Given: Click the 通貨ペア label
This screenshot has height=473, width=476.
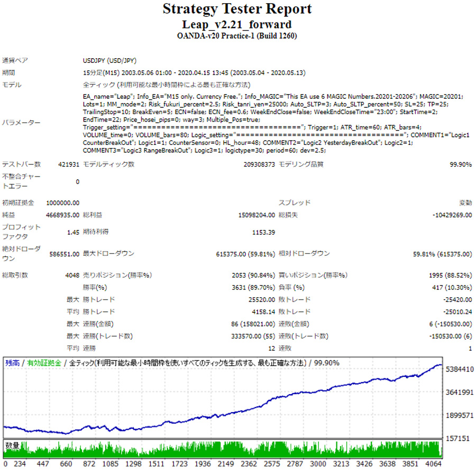Looking at the screenshot, I should click(x=15, y=60).
